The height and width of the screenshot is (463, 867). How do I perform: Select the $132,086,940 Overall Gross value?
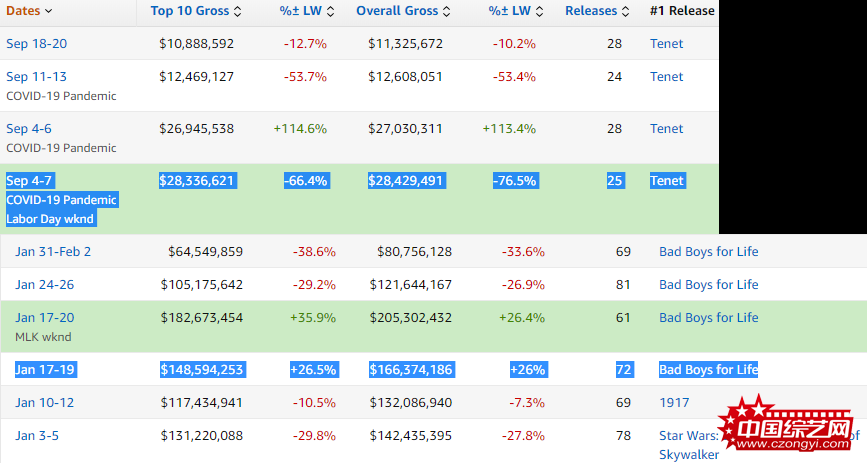(410, 403)
